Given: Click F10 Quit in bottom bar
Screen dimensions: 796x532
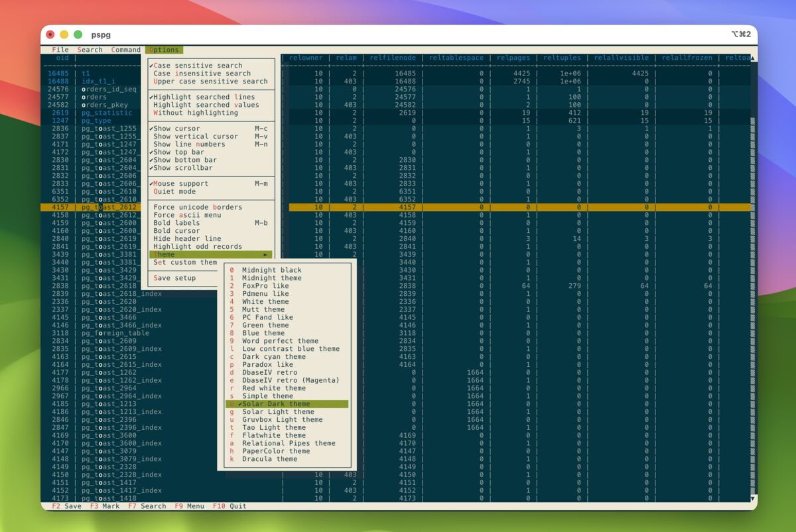Looking at the screenshot, I should pos(230,506).
